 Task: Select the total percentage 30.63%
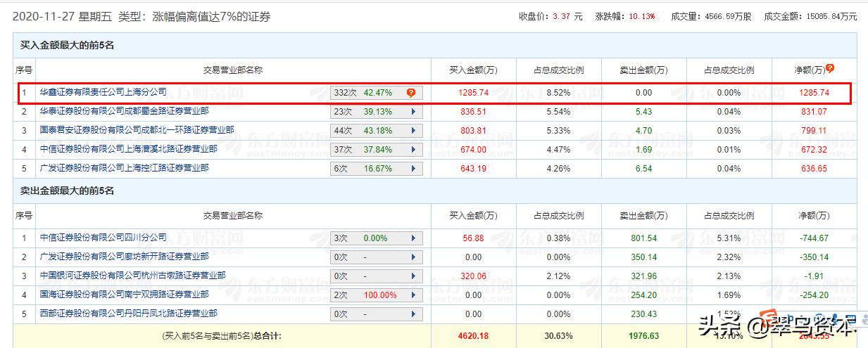[x=558, y=336]
